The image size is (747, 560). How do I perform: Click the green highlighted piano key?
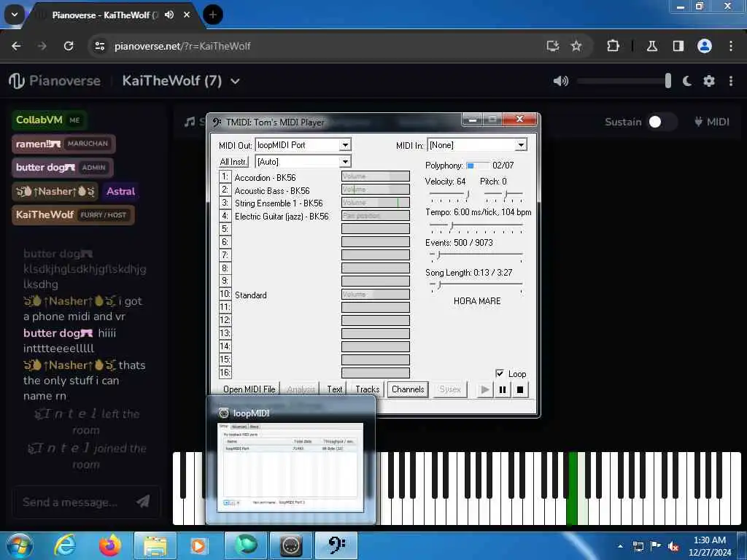coord(572,489)
